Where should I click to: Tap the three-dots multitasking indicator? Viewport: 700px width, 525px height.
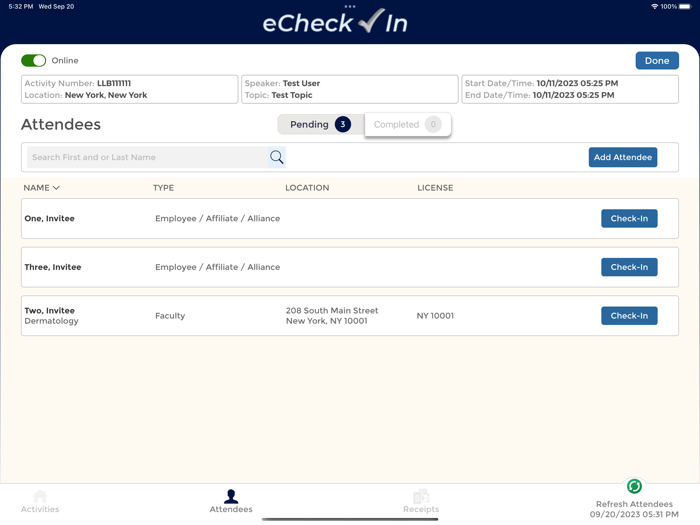(350, 6)
